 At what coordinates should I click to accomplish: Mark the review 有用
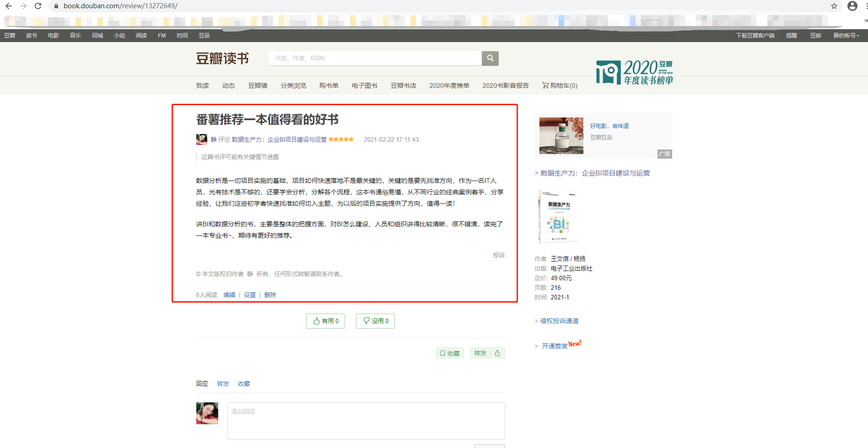coord(325,321)
